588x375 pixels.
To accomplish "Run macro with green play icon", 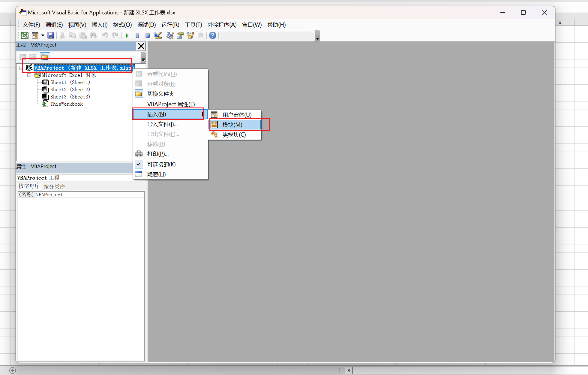I will (127, 35).
